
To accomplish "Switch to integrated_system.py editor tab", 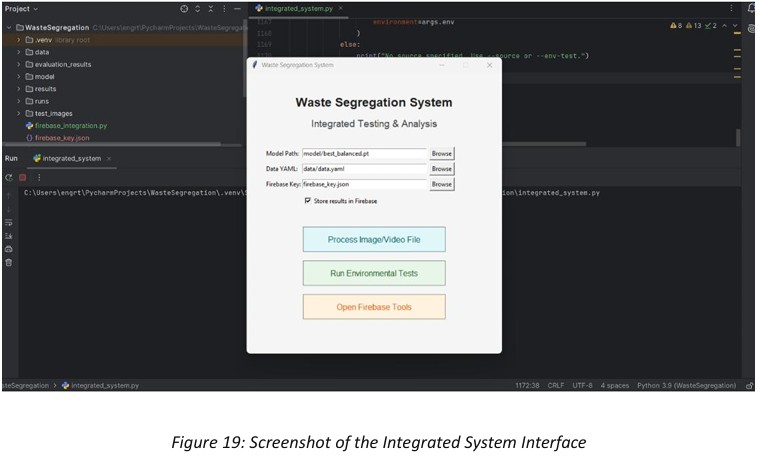I will (x=294, y=8).
